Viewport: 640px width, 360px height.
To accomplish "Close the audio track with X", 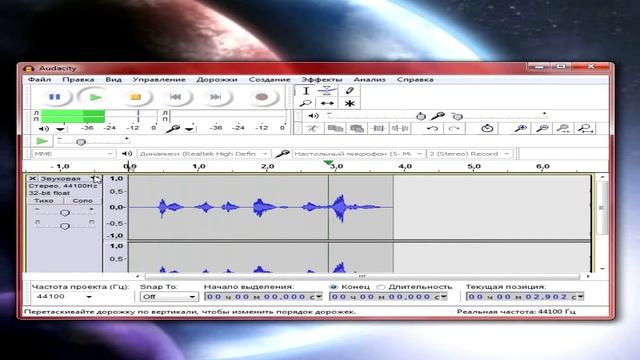I will (32, 178).
